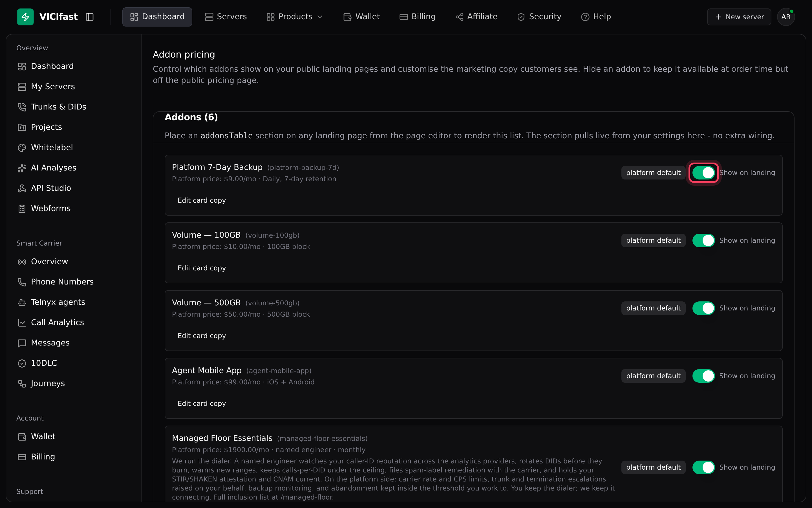This screenshot has width=812, height=508.
Task: Click the Platform price $1900.00/mo line
Action: coord(269,450)
